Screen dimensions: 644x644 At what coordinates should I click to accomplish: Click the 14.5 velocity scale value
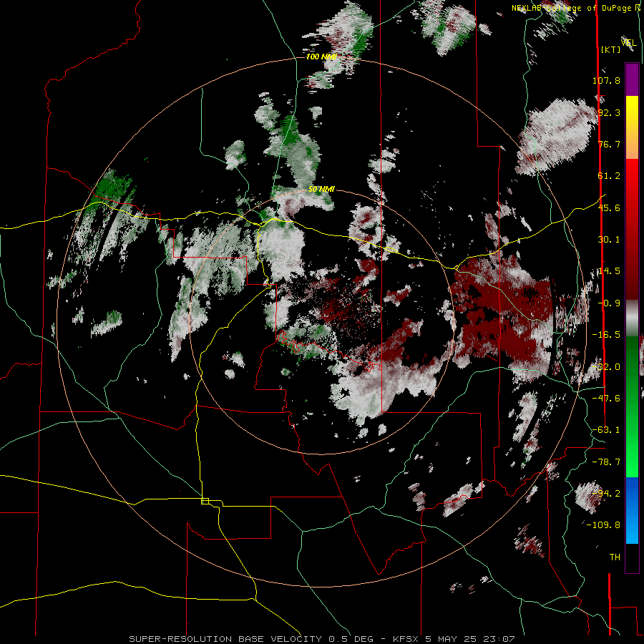[x=609, y=271]
